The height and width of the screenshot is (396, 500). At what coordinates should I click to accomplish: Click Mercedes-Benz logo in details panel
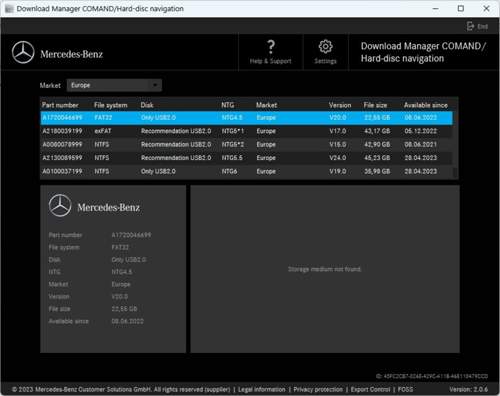[x=60, y=205]
